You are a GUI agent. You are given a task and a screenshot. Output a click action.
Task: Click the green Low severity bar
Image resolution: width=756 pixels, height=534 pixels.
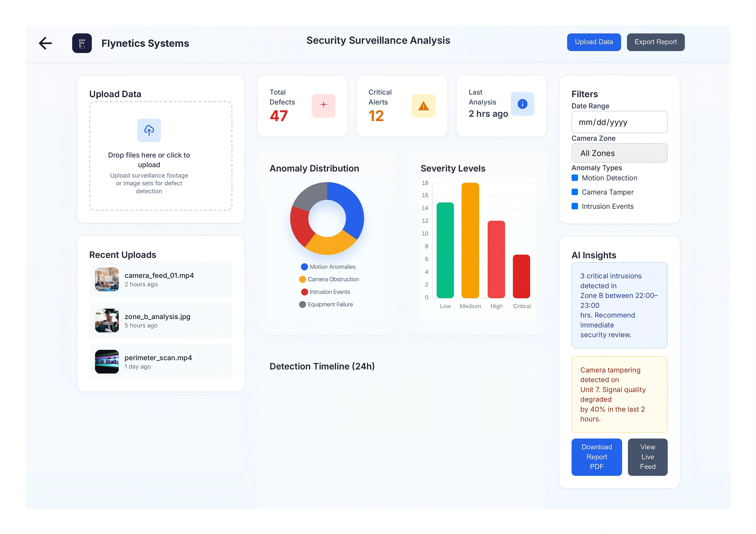pyautogui.click(x=445, y=250)
